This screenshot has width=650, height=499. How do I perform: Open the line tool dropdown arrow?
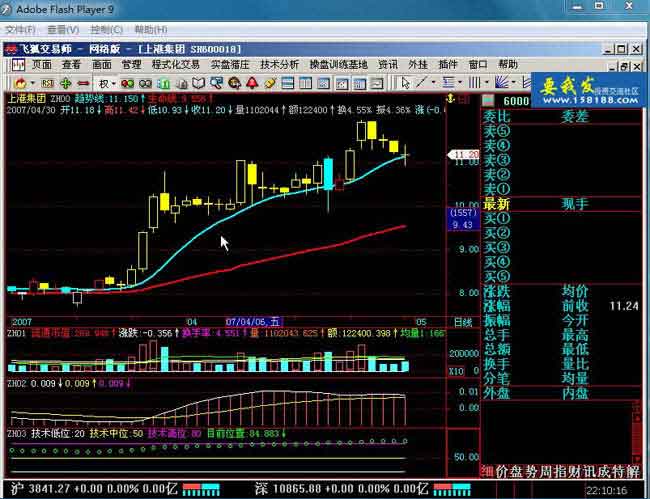tap(434, 82)
